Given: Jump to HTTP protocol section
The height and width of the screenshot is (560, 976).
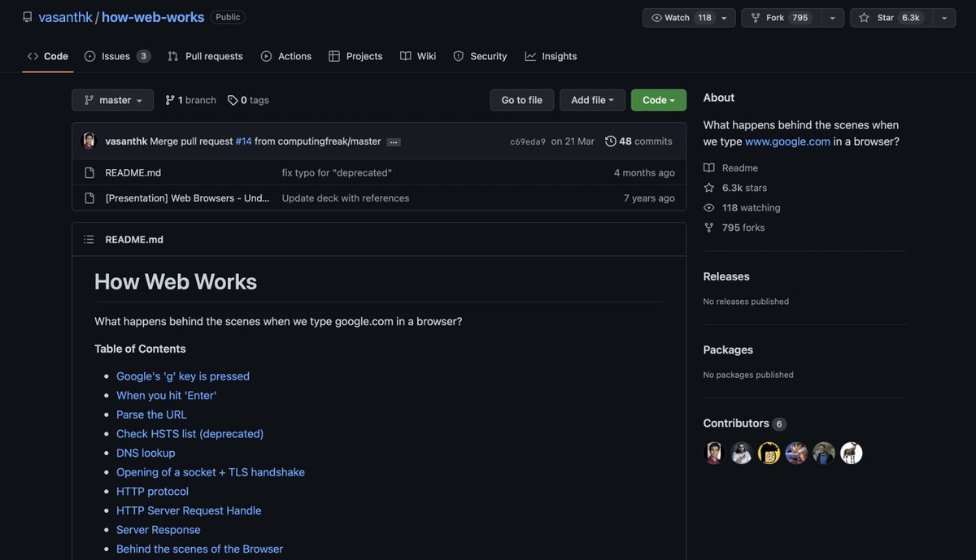Looking at the screenshot, I should click(x=153, y=492).
